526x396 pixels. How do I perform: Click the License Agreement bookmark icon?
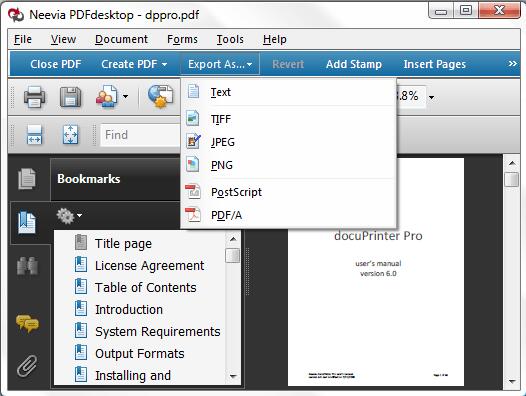(81, 265)
